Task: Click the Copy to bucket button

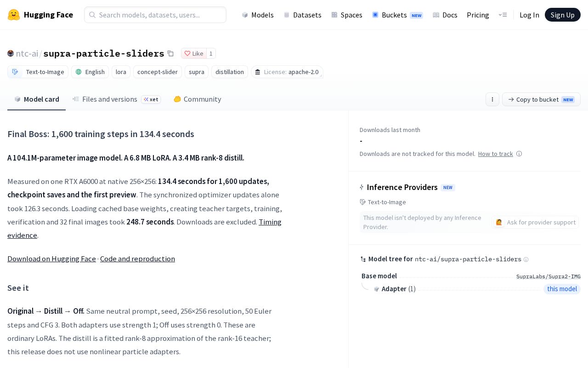Action: point(541,99)
